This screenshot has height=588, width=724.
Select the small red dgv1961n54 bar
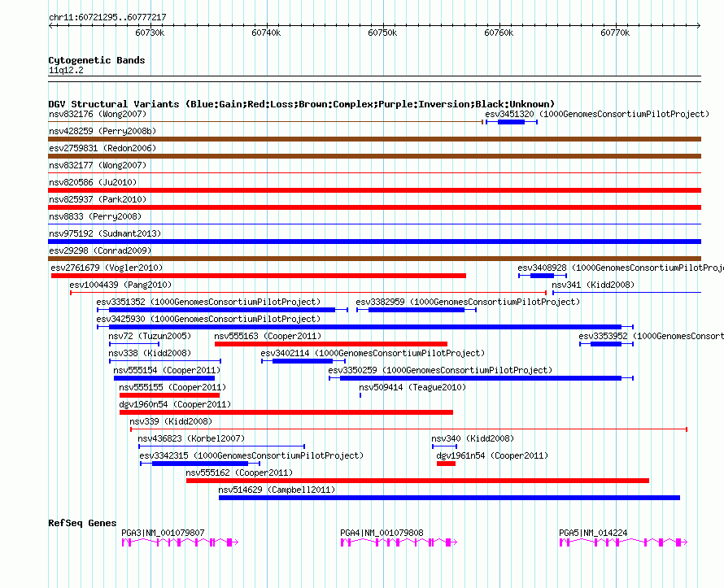click(x=446, y=464)
